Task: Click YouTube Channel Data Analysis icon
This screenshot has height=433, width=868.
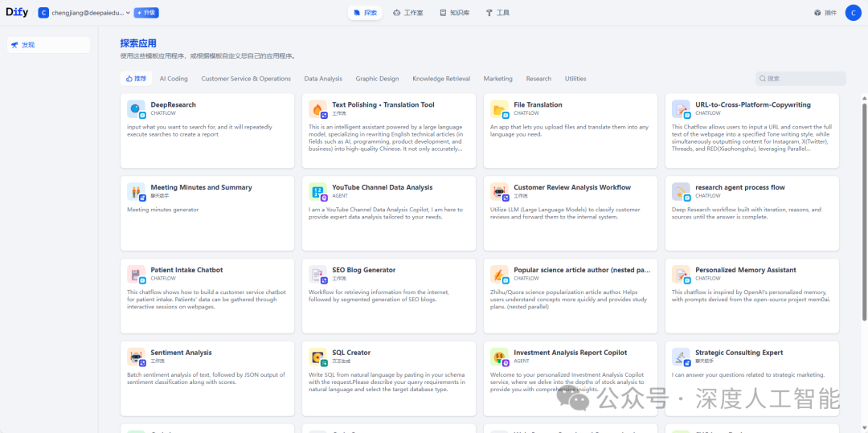Action: coord(317,191)
